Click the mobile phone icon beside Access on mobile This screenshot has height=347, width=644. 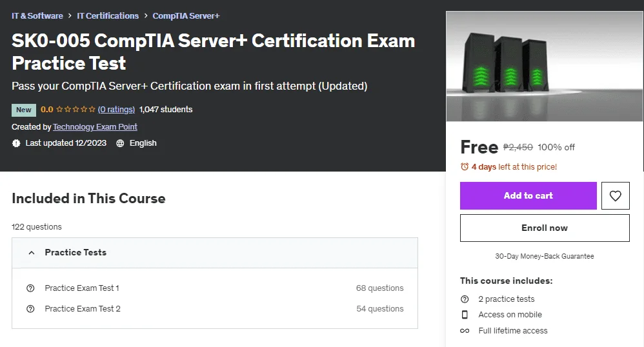465,315
